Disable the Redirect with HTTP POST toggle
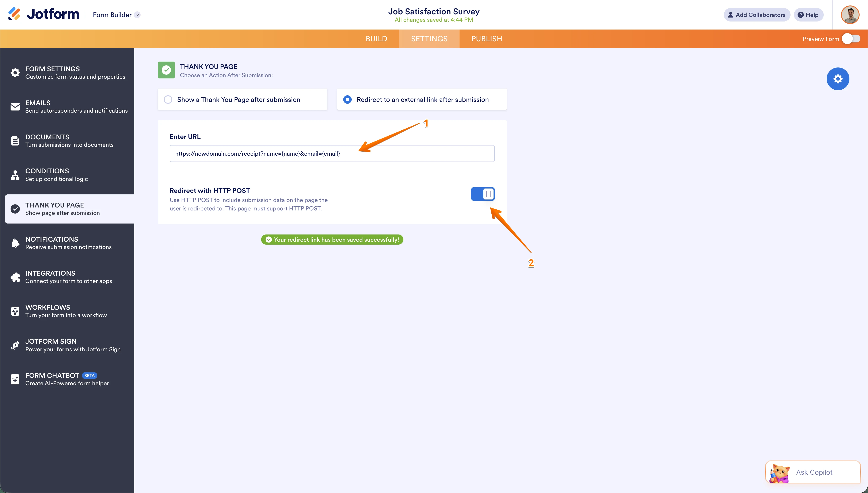This screenshot has width=868, height=493. (x=483, y=194)
